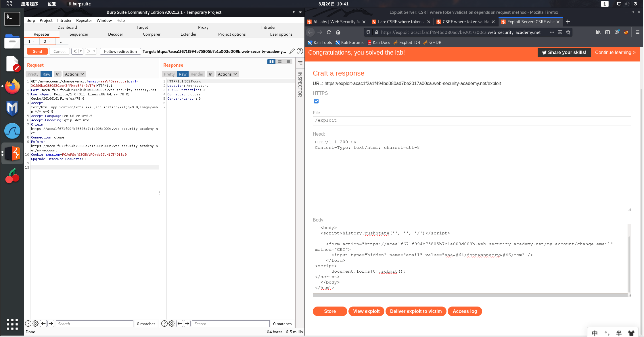
Task: Open the Intruder menu in menu bar
Action: tap(64, 20)
